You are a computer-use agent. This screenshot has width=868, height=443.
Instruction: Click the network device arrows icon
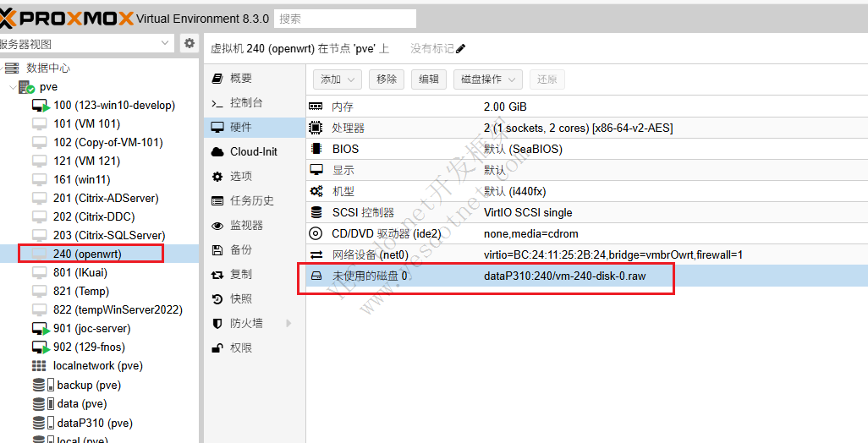(x=316, y=255)
